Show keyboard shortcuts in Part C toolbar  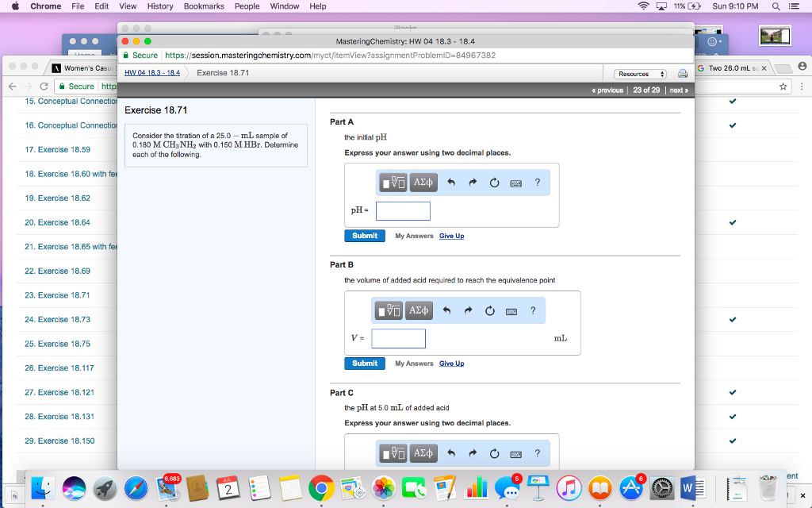(x=515, y=454)
